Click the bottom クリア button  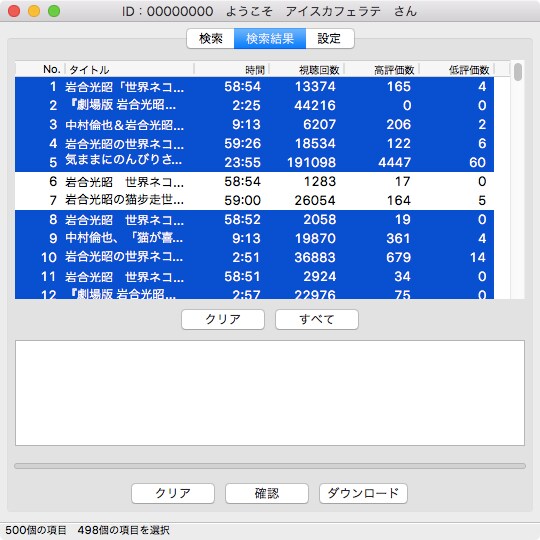click(x=173, y=493)
